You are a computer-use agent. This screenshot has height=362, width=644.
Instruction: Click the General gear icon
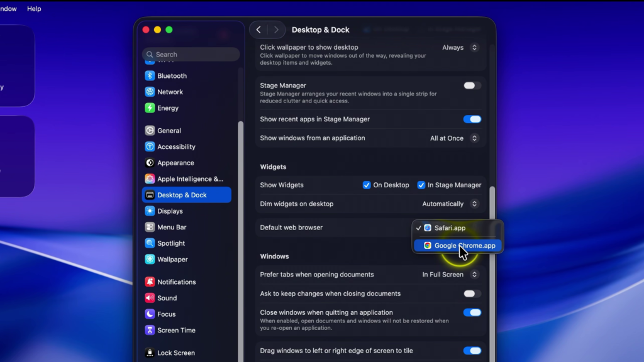coord(150,131)
